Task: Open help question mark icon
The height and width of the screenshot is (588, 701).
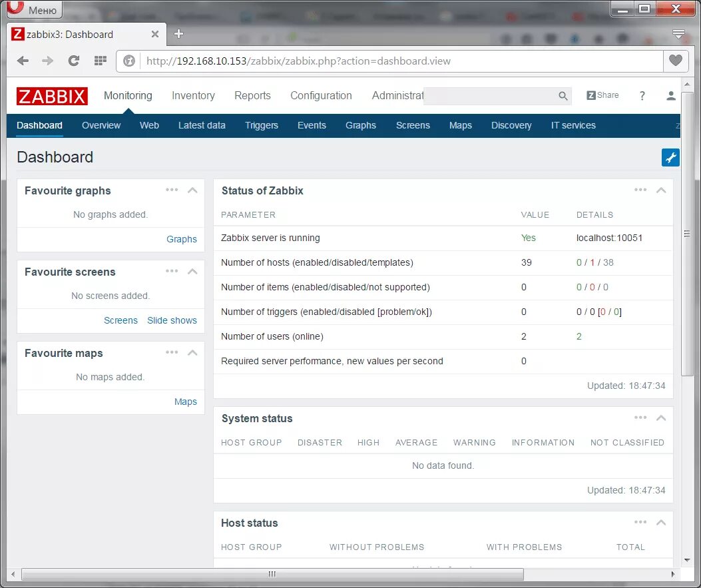Action: 642,96
